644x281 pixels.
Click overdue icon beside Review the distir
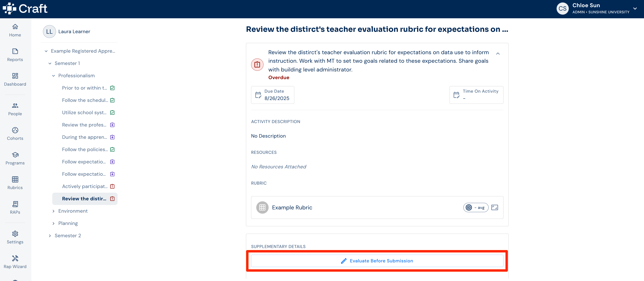[x=112, y=199]
